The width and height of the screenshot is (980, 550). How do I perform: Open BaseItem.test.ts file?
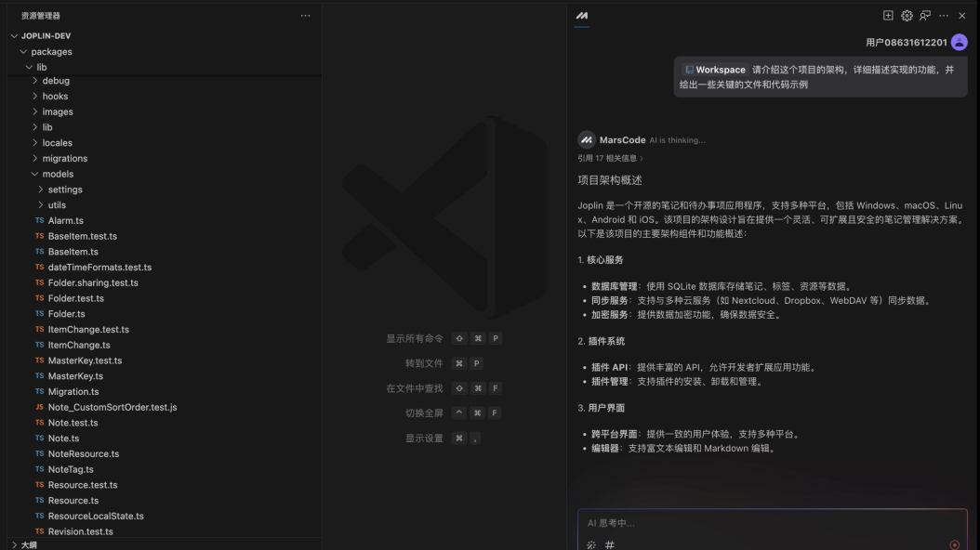point(83,236)
